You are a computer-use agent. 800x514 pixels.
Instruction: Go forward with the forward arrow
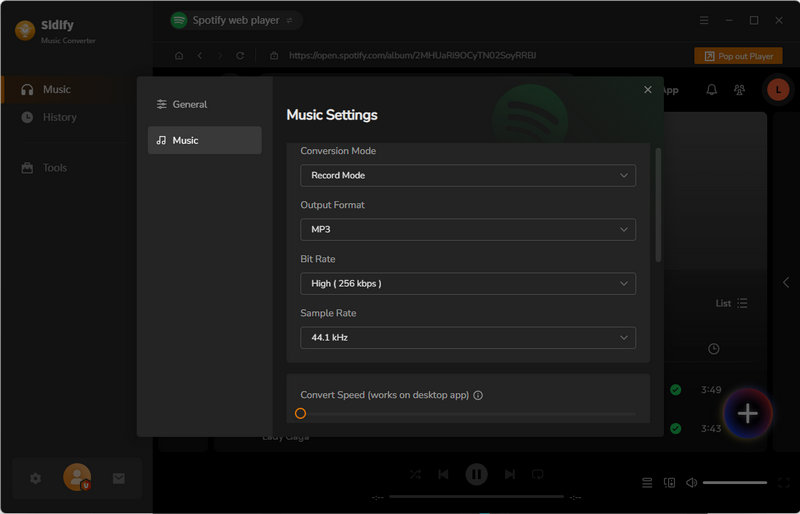click(x=220, y=56)
